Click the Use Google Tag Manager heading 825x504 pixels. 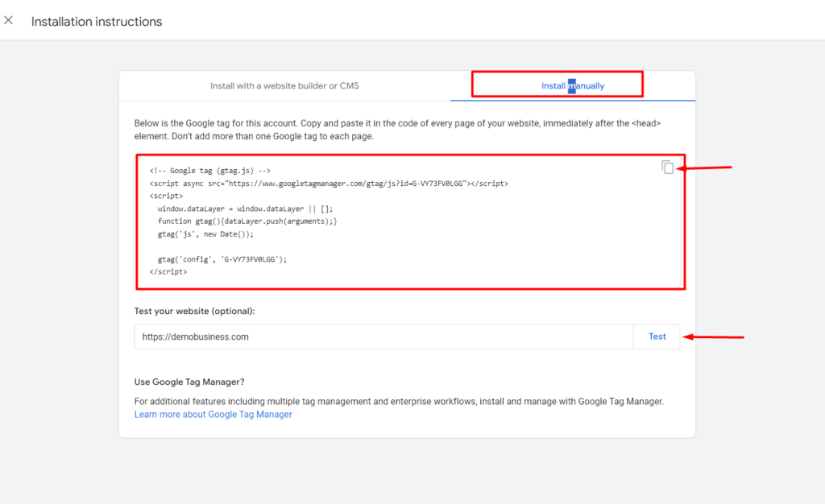pos(189,382)
